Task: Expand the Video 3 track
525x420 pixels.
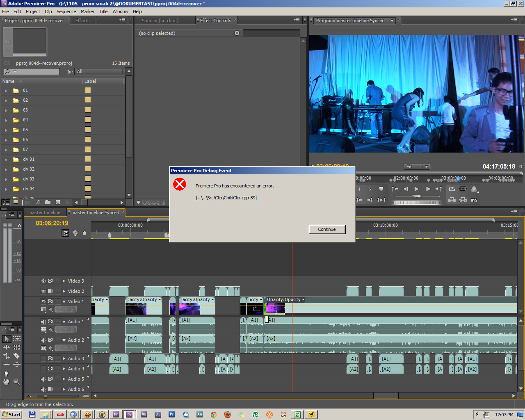Action: (64, 281)
